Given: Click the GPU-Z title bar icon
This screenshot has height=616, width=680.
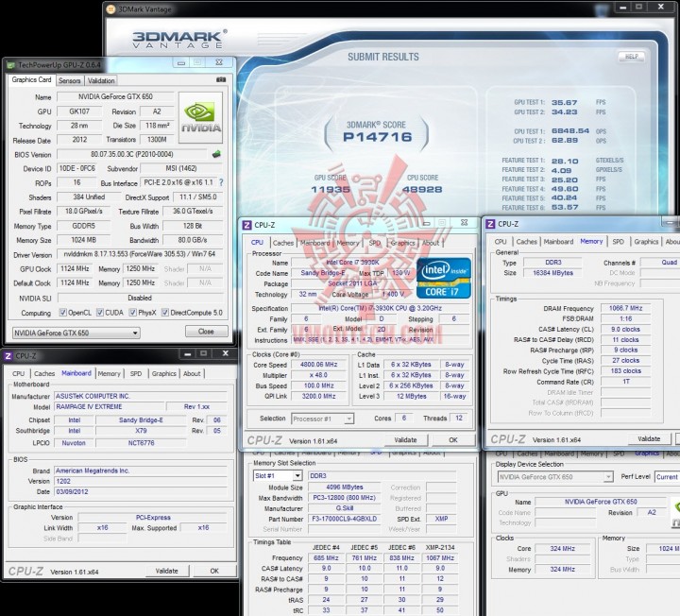Looking at the screenshot, I should click(x=10, y=65).
